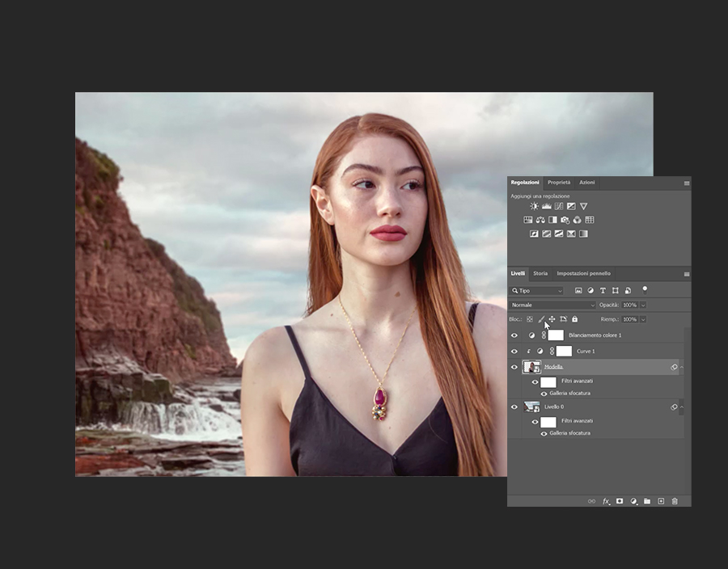This screenshot has width=728, height=569.
Task: Add a Channel Mixer adjustment
Action: coord(577,220)
